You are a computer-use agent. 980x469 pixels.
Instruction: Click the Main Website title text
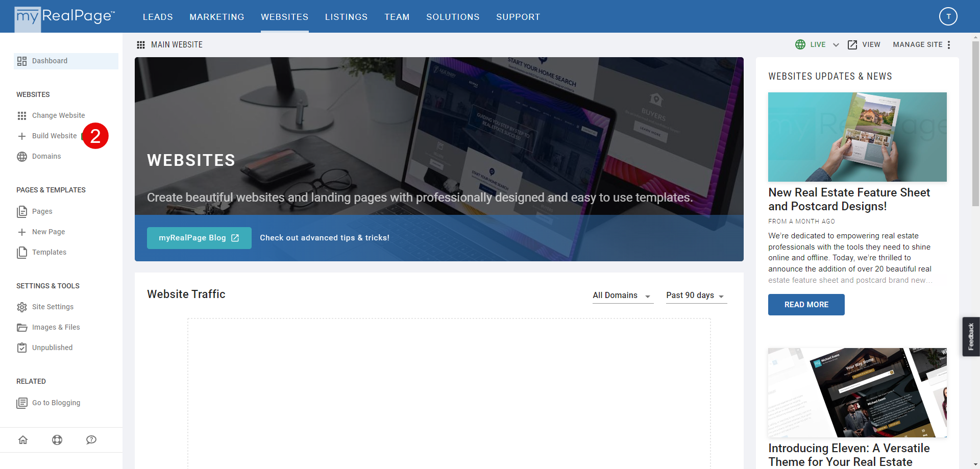(177, 45)
